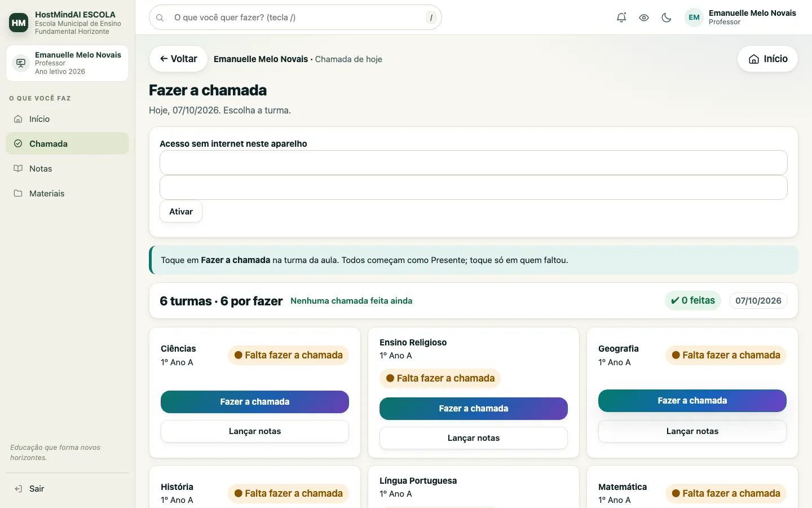Open Materiais in the sidebar
The height and width of the screenshot is (508, 812).
click(68, 194)
